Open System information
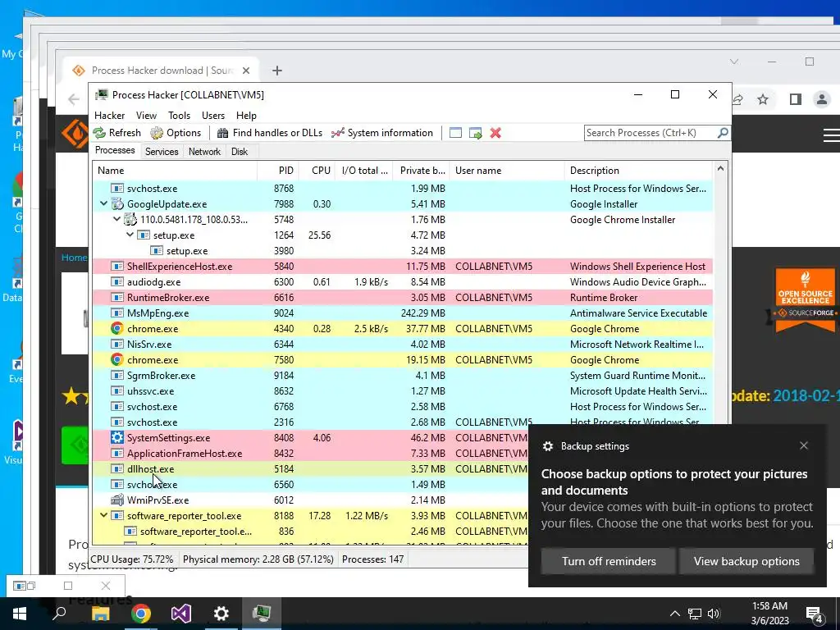 point(382,133)
